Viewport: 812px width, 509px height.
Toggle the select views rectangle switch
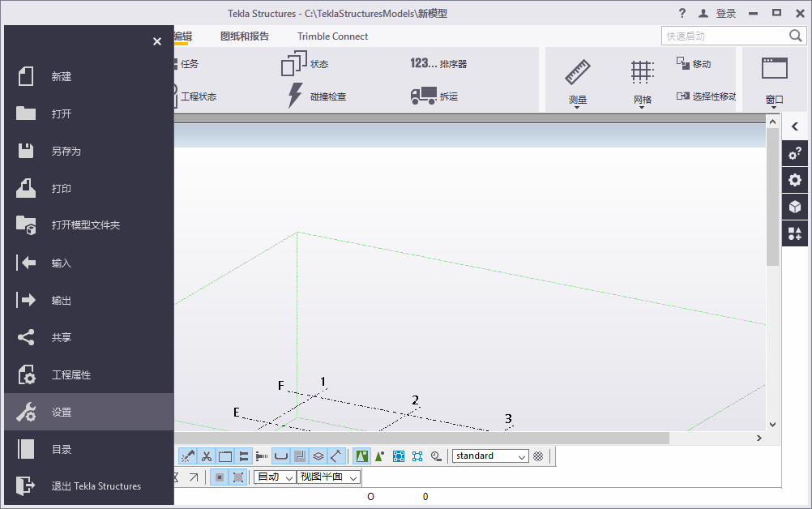tap(225, 456)
